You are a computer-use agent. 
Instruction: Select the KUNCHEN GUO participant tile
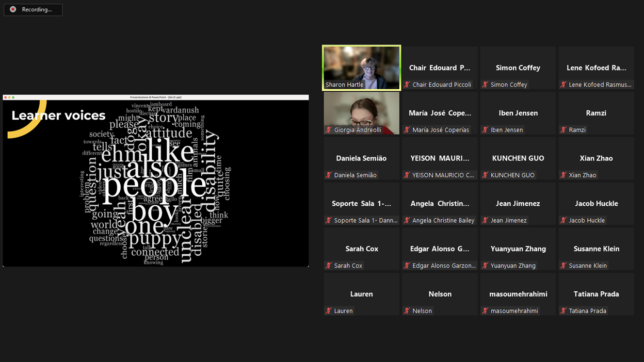518,158
